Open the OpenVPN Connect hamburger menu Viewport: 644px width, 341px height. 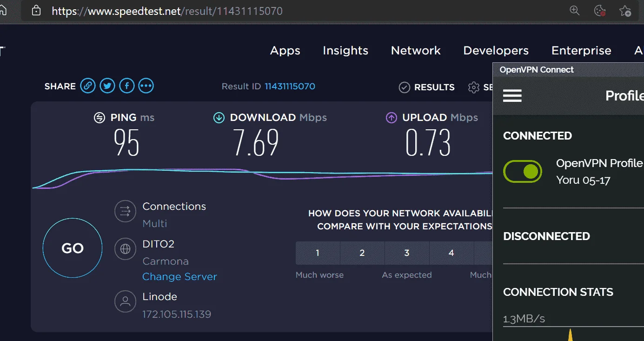[x=512, y=96]
